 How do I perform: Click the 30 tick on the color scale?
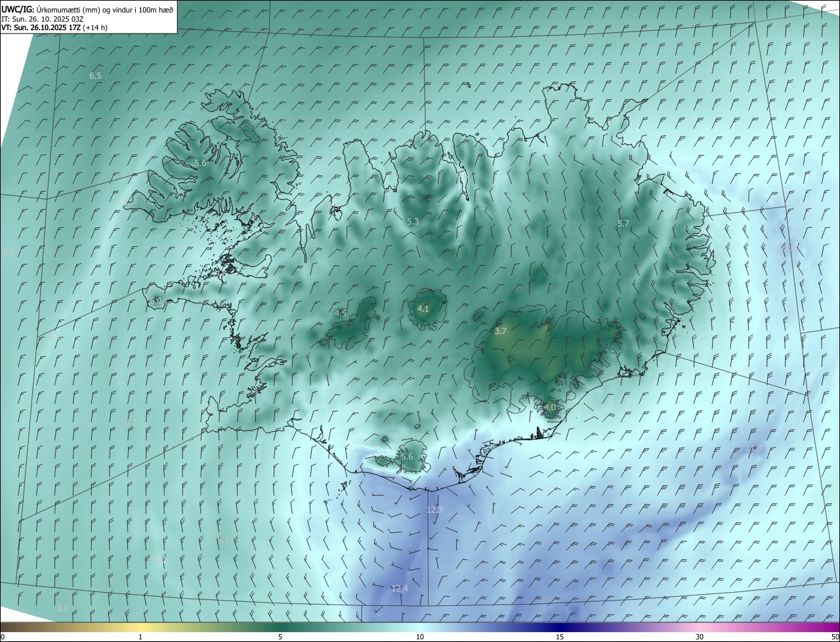(700, 637)
